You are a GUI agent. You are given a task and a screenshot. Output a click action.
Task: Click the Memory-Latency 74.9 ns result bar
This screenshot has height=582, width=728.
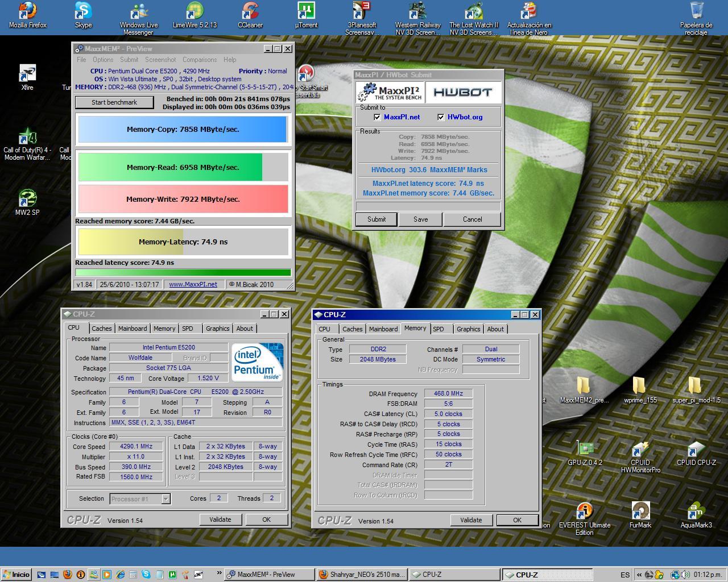coord(183,242)
